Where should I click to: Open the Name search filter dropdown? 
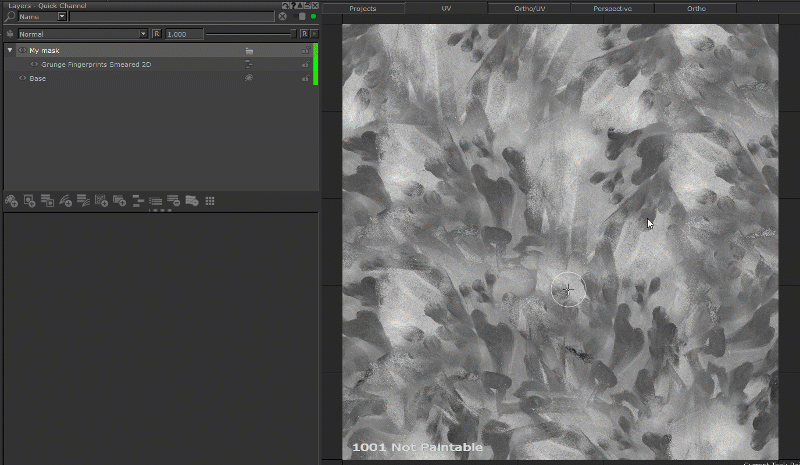62,17
